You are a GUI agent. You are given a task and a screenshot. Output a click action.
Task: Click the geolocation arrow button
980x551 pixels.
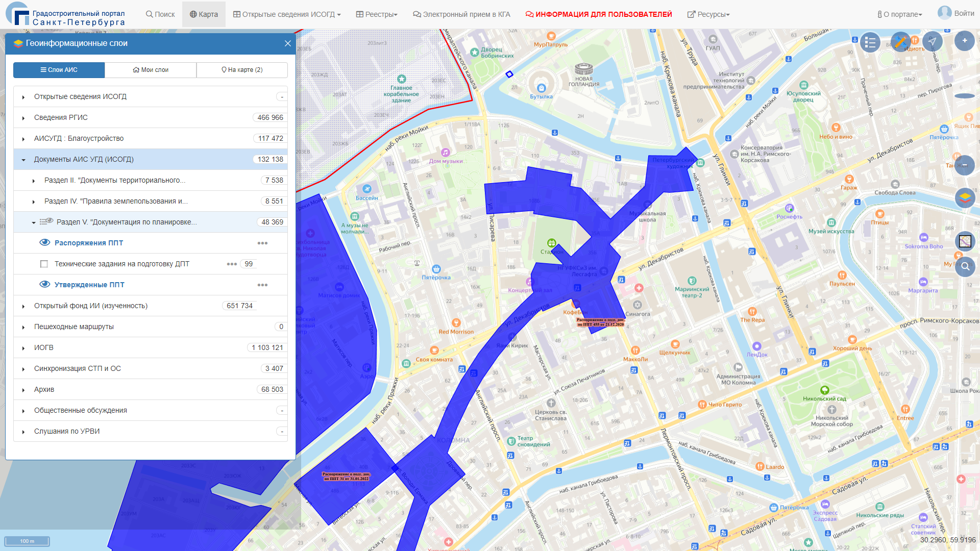click(x=933, y=41)
